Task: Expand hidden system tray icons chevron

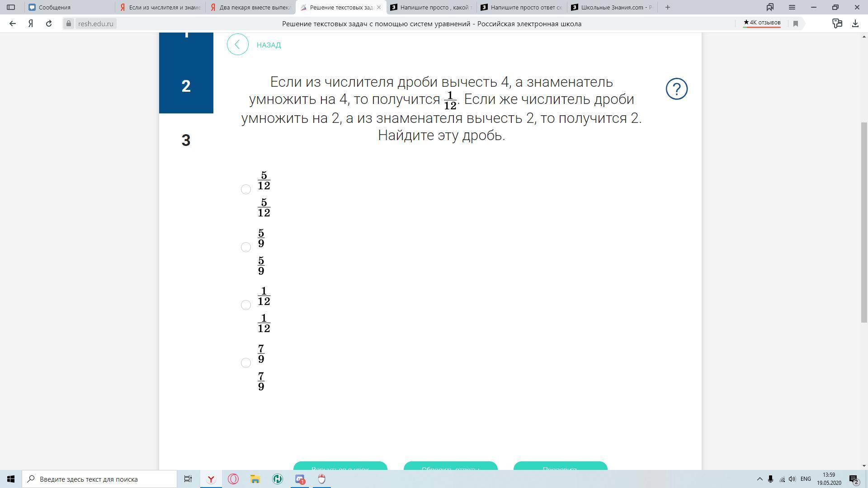Action: (x=759, y=479)
